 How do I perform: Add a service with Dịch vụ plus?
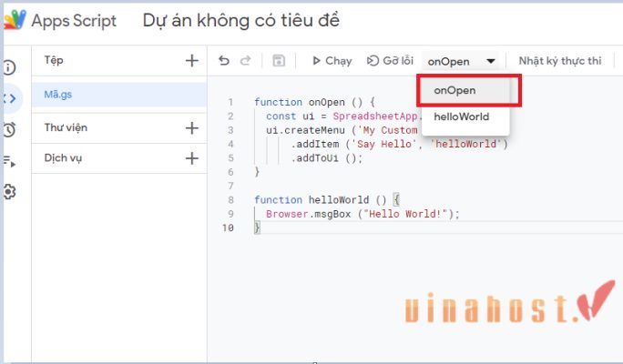click(192, 158)
